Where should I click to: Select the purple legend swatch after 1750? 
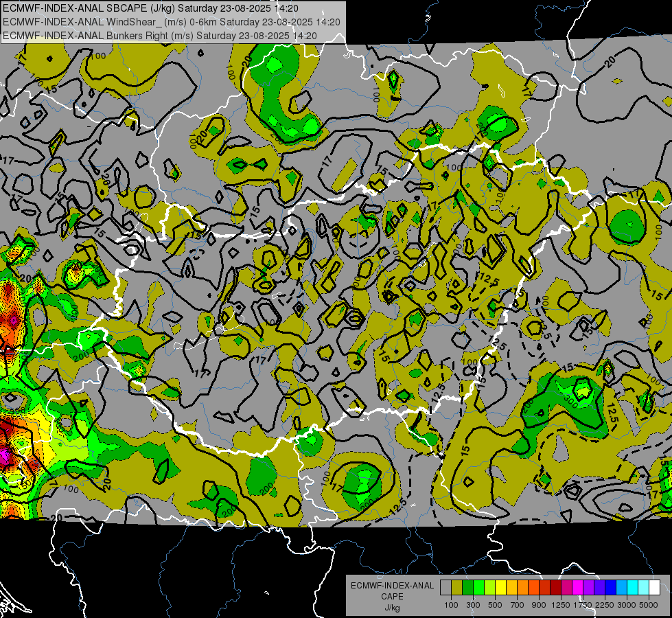pos(588,587)
